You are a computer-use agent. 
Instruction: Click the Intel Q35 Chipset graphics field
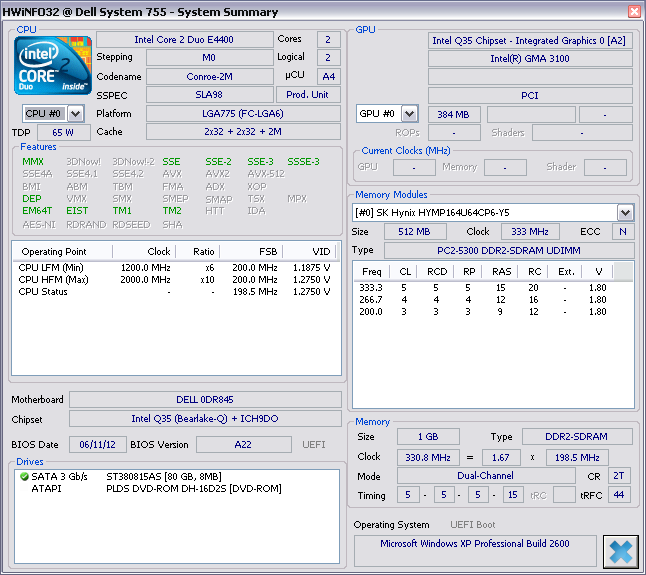click(530, 40)
